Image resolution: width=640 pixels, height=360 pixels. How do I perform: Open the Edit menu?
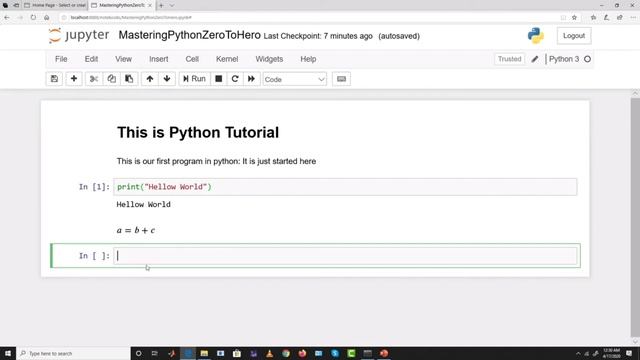pos(91,59)
